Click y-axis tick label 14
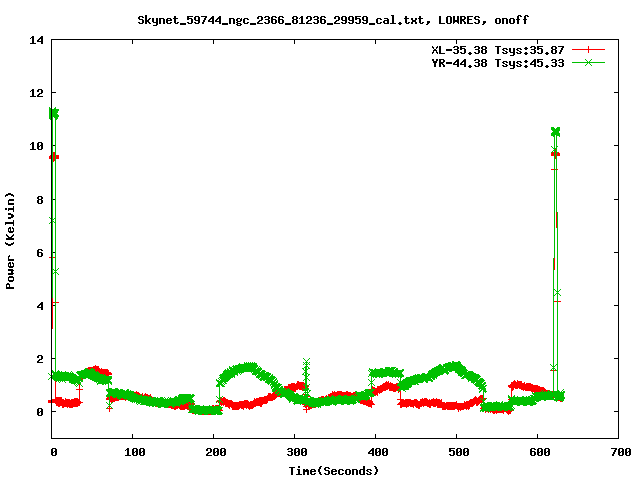The image size is (640, 480). pos(36,40)
